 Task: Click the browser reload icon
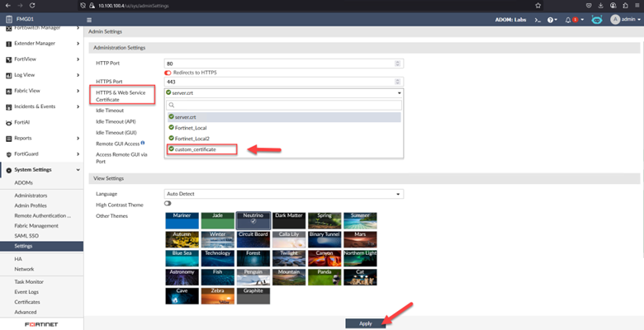coord(32,6)
